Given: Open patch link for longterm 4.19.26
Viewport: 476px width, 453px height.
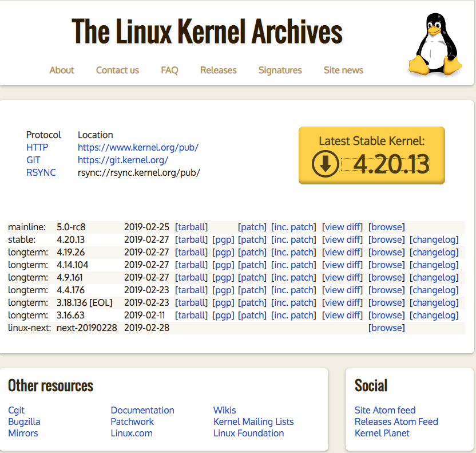Looking at the screenshot, I should 252,252.
